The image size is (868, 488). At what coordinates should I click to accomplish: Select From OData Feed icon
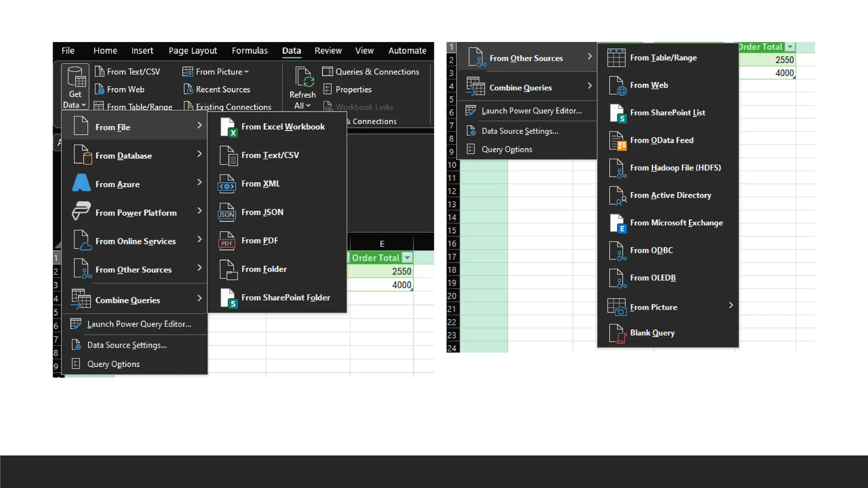[x=617, y=141]
